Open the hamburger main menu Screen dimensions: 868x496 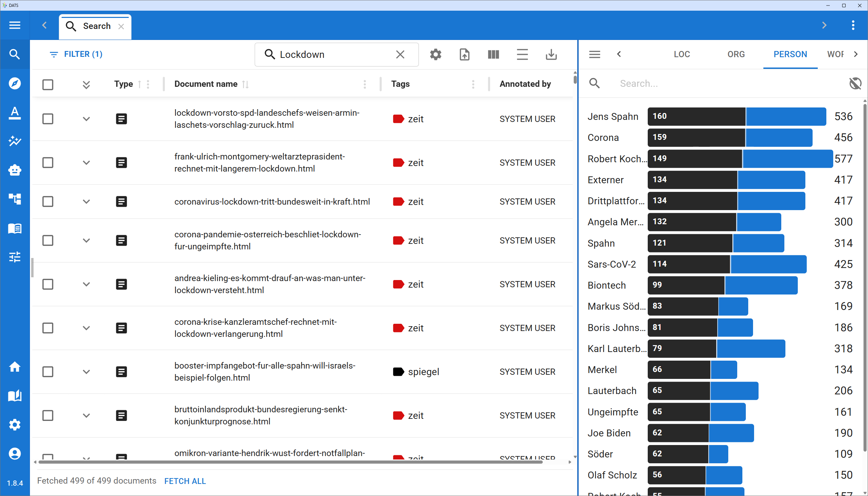tap(15, 25)
